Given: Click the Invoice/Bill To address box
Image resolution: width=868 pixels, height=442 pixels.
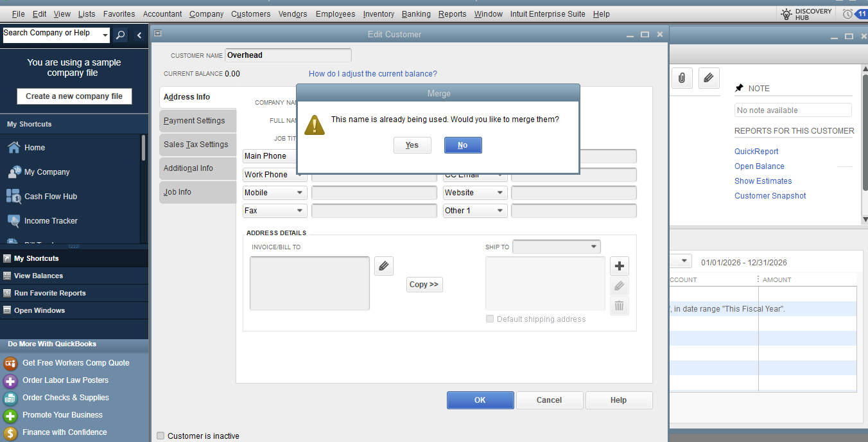Looking at the screenshot, I should pos(309,283).
